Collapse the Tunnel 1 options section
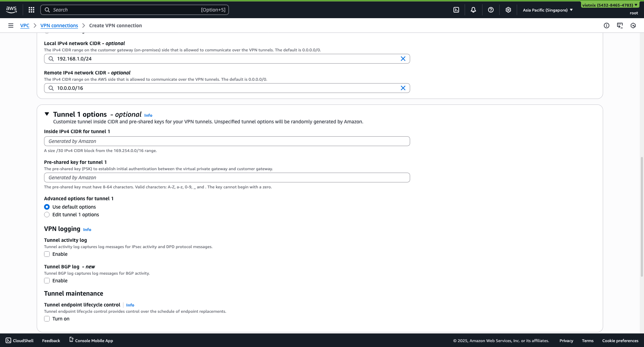The image size is (644, 347). coord(47,114)
